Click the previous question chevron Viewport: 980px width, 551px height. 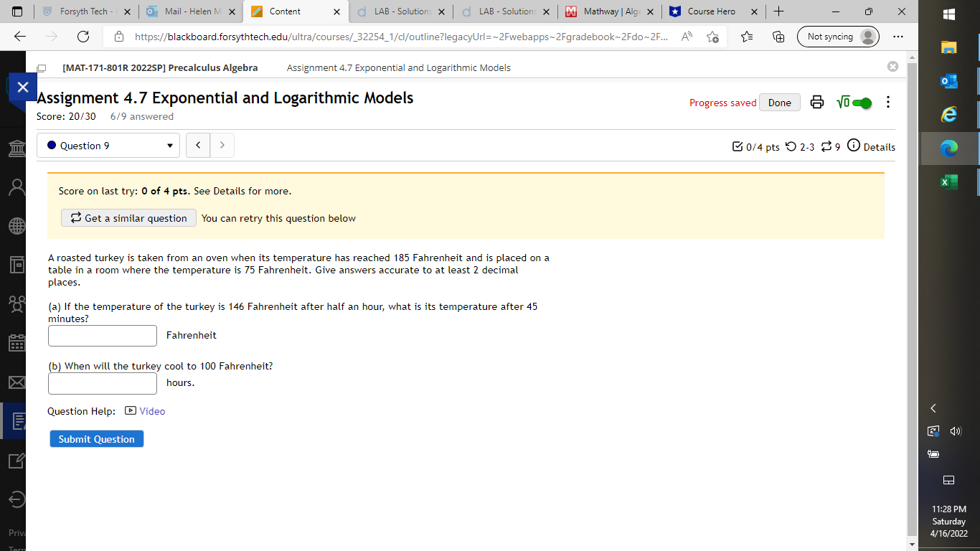click(198, 145)
